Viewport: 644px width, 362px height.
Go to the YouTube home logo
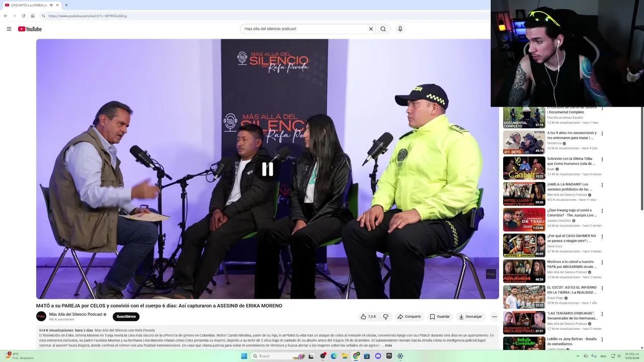click(x=30, y=29)
